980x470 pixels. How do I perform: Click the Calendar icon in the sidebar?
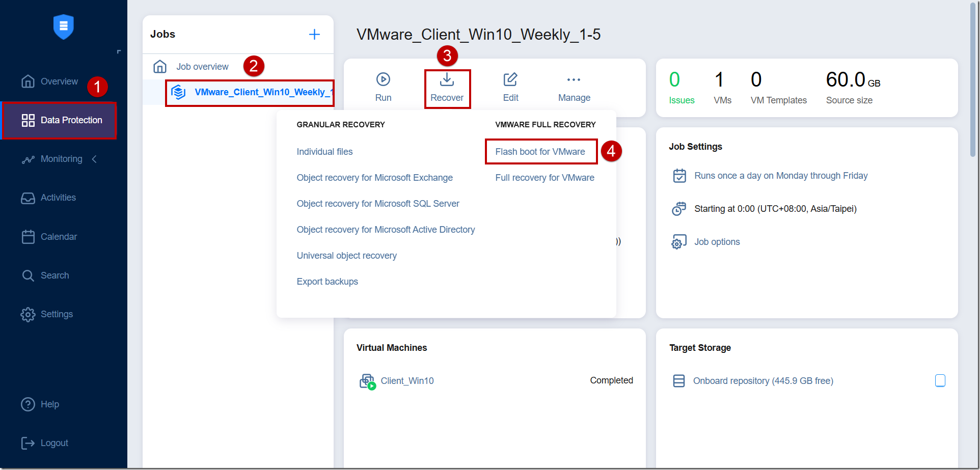28,237
